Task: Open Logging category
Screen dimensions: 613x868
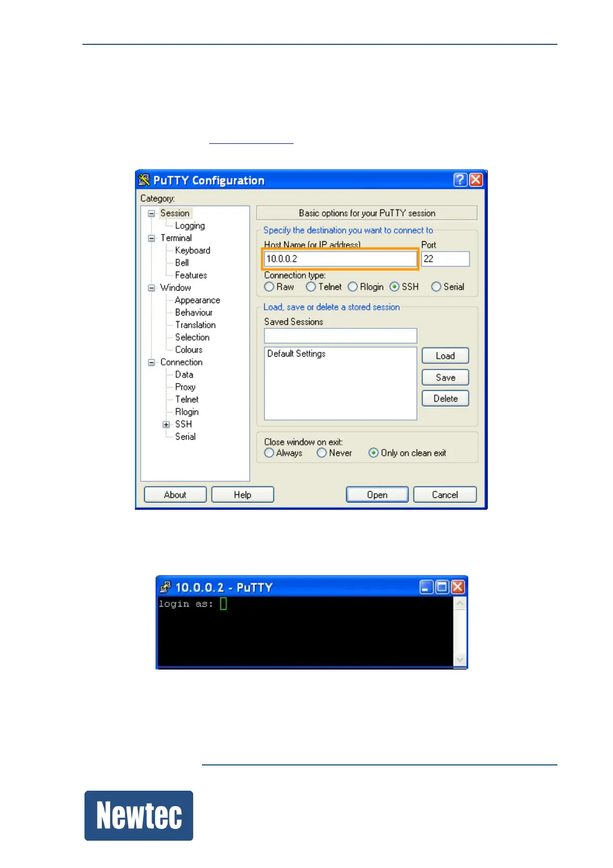Action: point(190,226)
